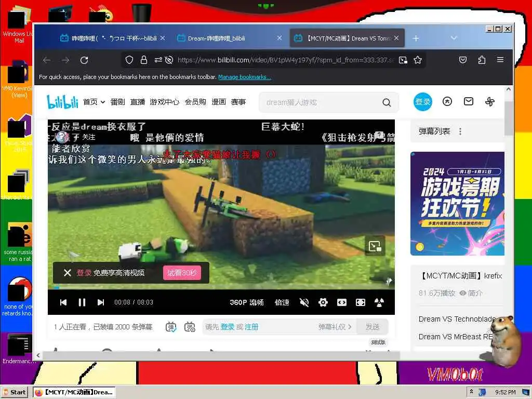Click the bilibili logo
The image size is (532, 399).
[x=62, y=101]
